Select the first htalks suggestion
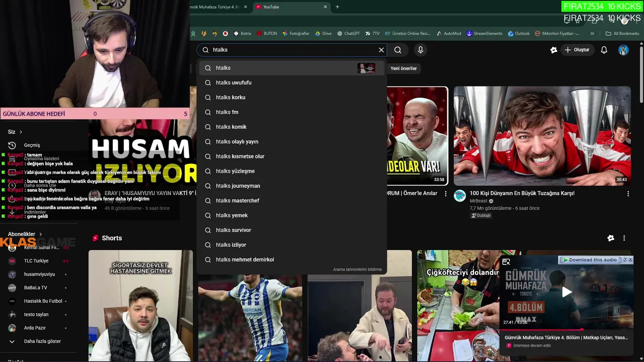 pos(291,68)
